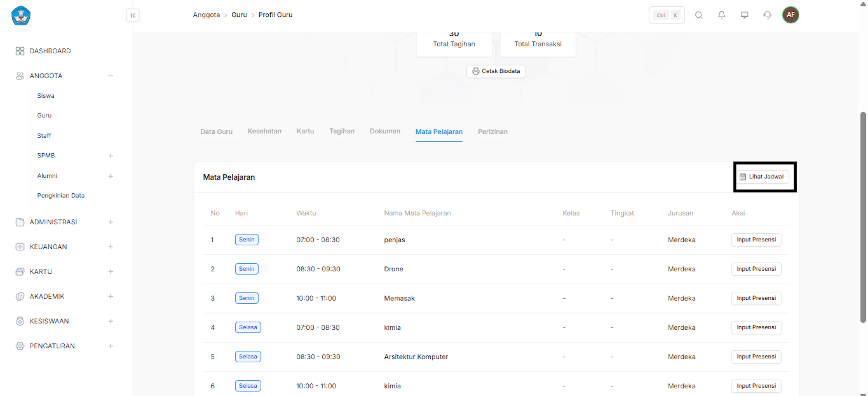Click the Selasa badge in row 5
The width and height of the screenshot is (868, 396).
tap(248, 357)
